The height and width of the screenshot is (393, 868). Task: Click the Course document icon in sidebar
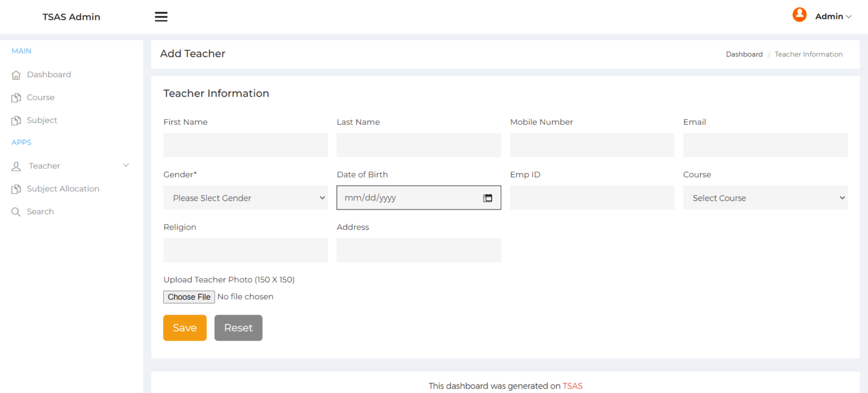point(16,97)
